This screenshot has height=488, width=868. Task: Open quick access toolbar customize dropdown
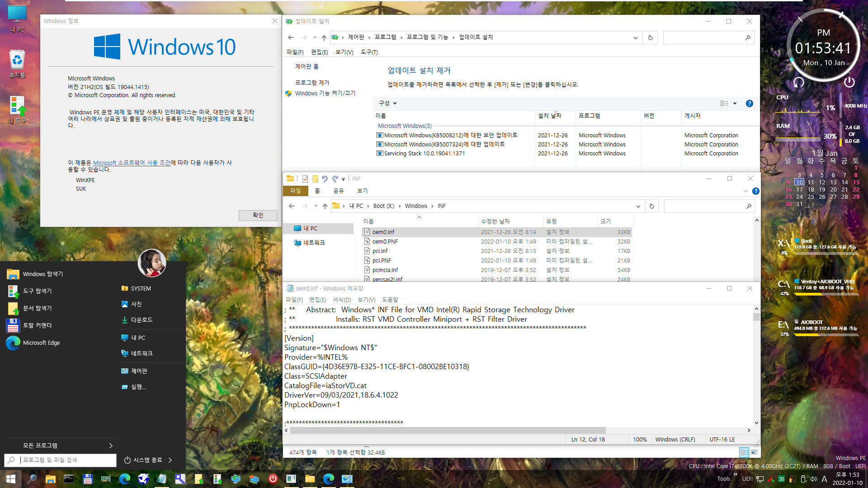[343, 179]
